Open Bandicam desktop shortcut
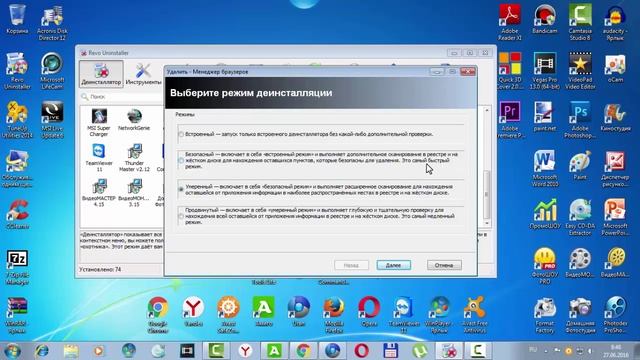This screenshot has width=640, height=360. click(545, 19)
